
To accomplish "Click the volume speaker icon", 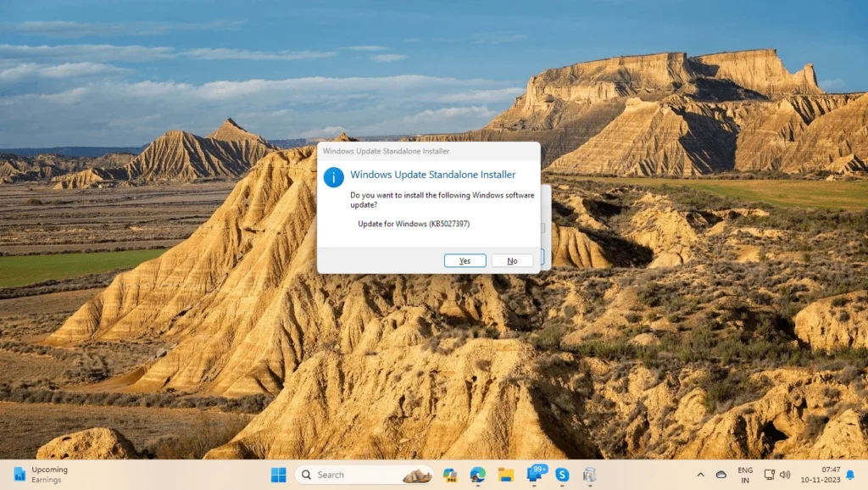I will tap(785, 475).
